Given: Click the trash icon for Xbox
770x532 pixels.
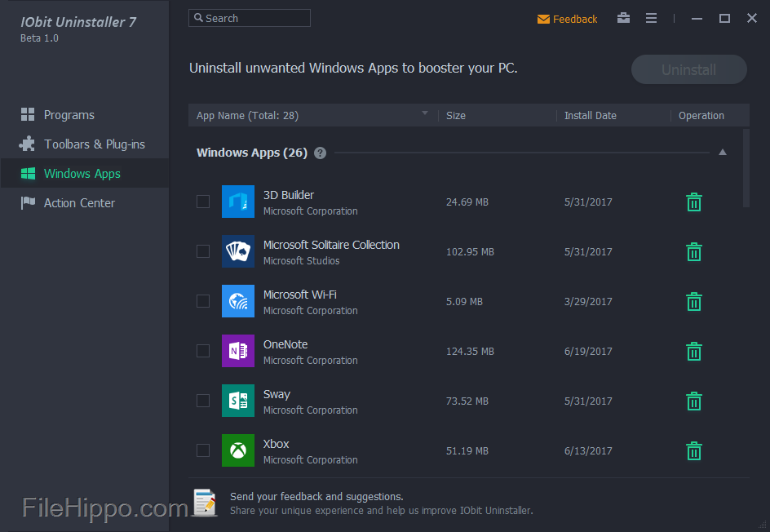Looking at the screenshot, I should (x=694, y=451).
